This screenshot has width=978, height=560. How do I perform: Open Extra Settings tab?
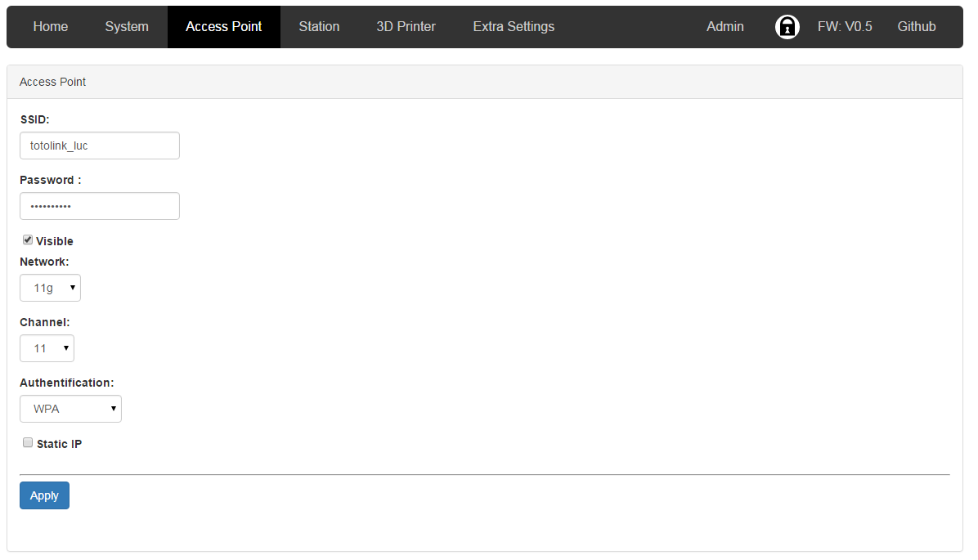[x=514, y=27]
